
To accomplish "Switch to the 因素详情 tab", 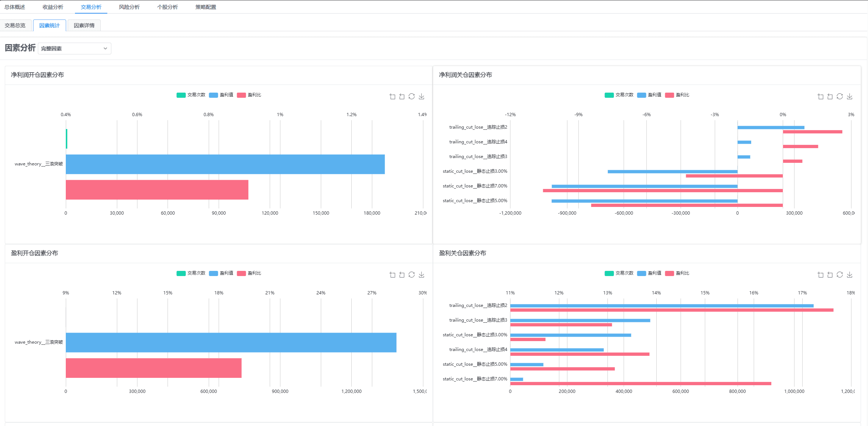I will [x=84, y=25].
